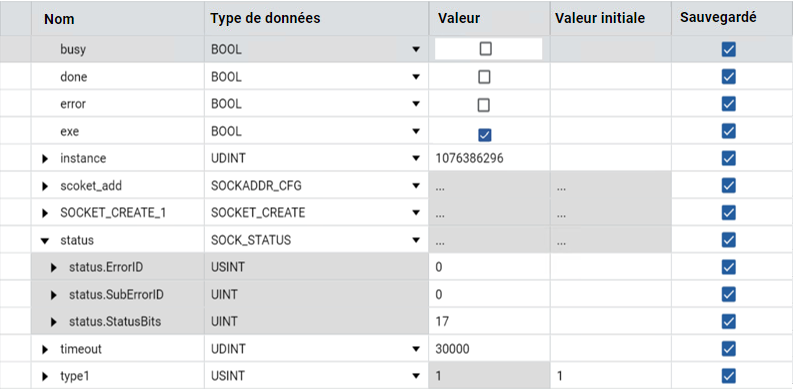
Task: Open data type dropdown for type1
Action: pos(416,376)
